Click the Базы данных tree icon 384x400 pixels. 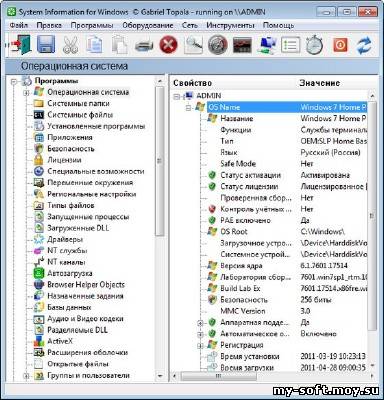(x=39, y=308)
